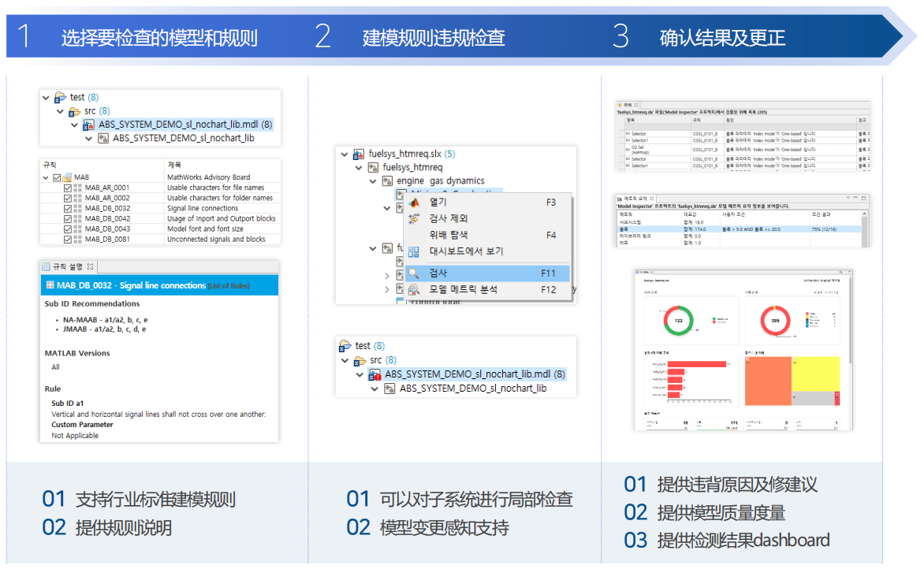Viewport: 924px width, 569px height.
Task: Open the List of Rules link
Action: [229, 285]
